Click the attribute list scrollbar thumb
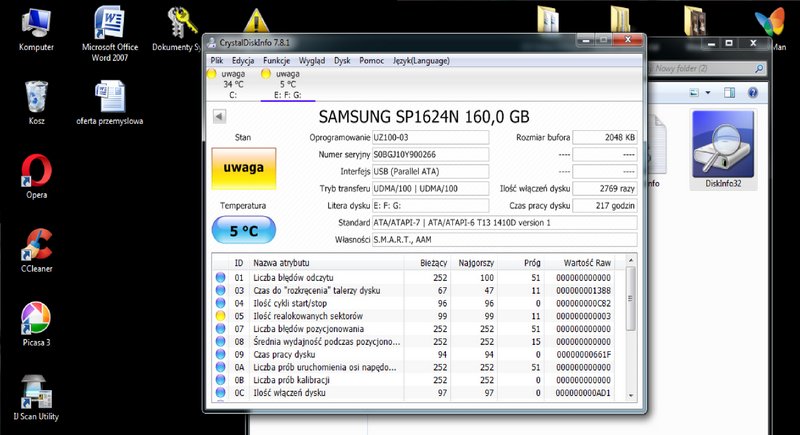Screen dimensions: 800x435 (631, 299)
